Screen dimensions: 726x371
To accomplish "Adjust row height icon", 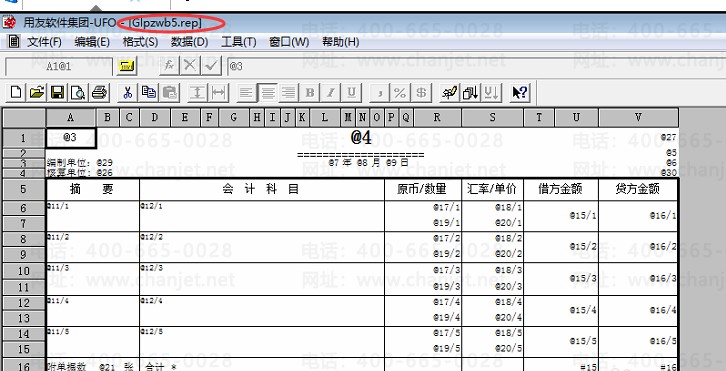I will 197,92.
